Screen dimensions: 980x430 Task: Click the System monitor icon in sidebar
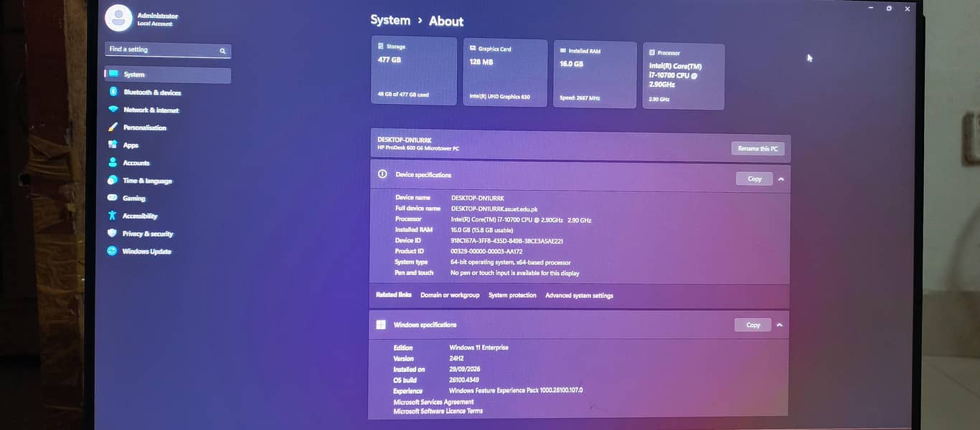point(113,74)
